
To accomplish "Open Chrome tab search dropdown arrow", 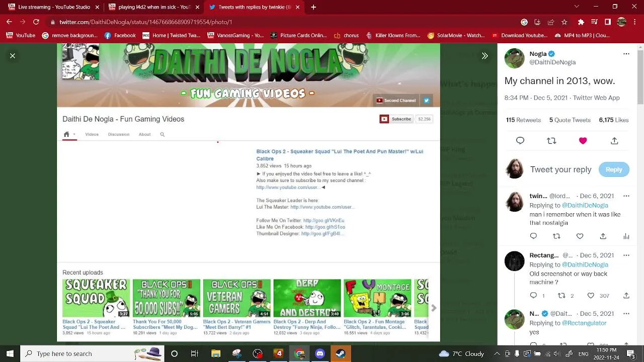I will point(577,7).
